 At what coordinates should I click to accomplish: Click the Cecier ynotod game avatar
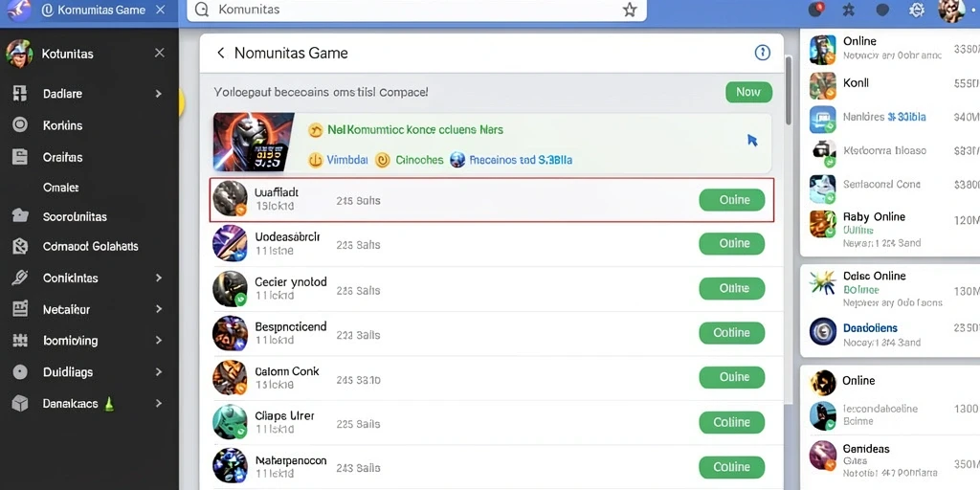(230, 289)
